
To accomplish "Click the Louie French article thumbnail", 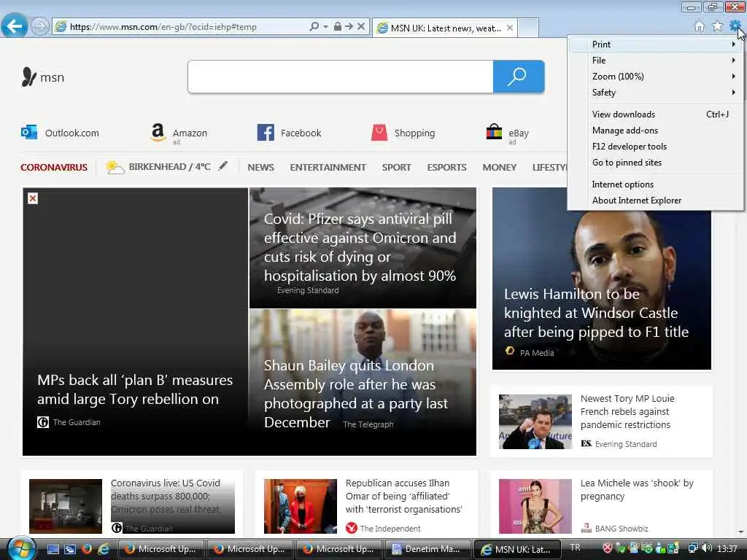I will click(535, 421).
